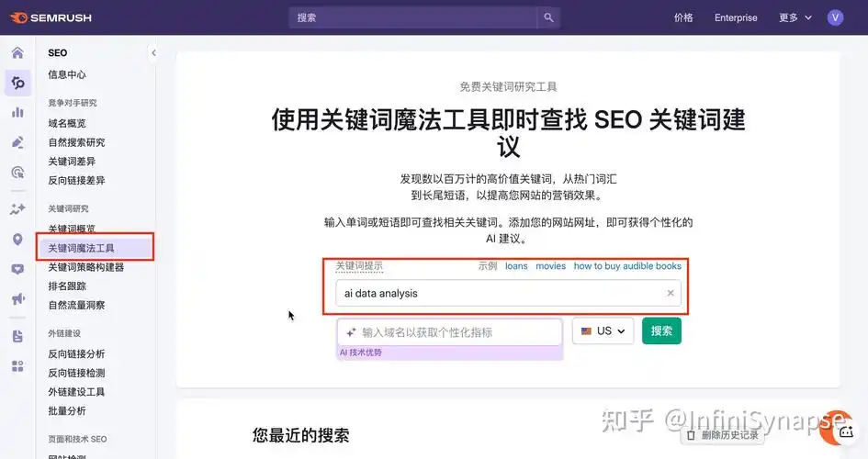
Task: Open the sparkle trends icon in rail
Action: point(17,209)
